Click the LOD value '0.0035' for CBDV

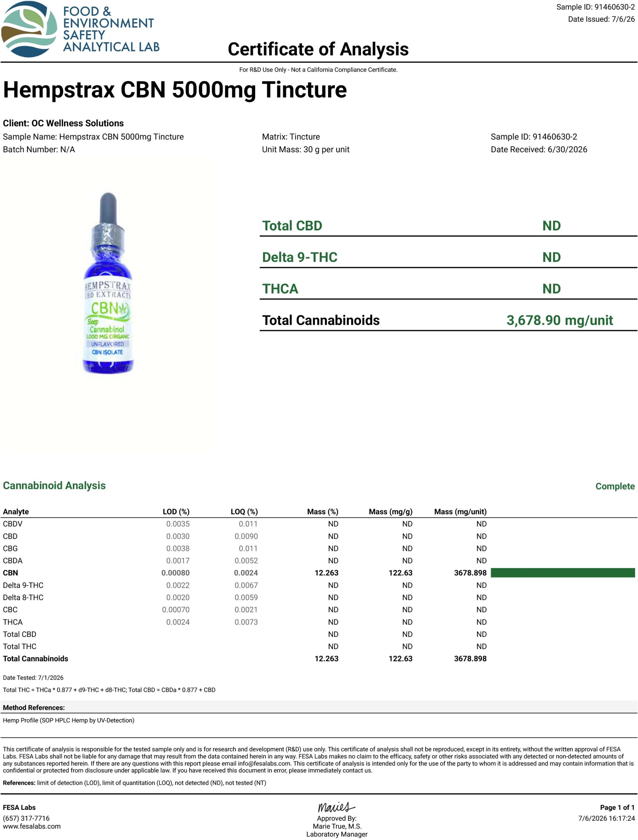click(x=178, y=524)
